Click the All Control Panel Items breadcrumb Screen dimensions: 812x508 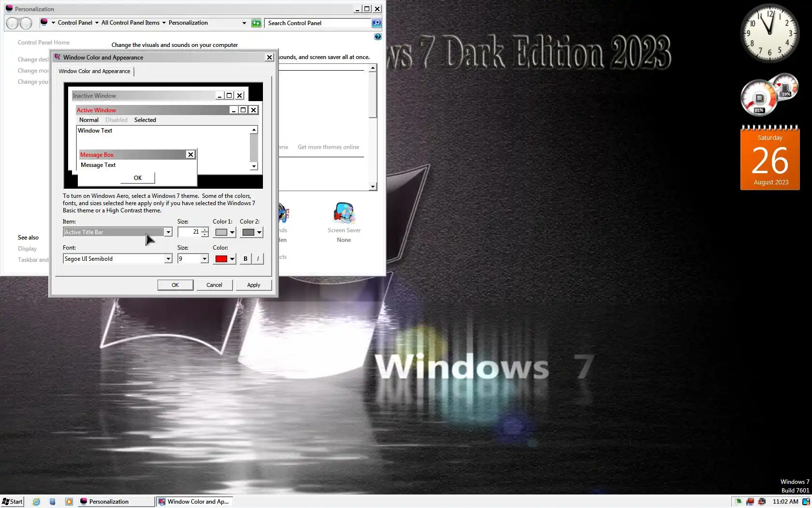[x=130, y=23]
